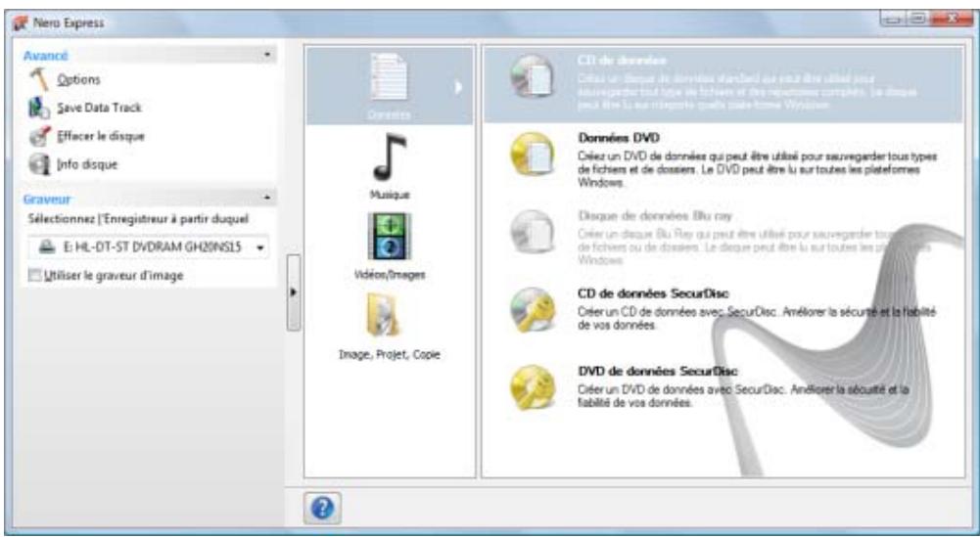Toggle Utiliser le graveur d'image checkbox
The image size is (980, 537).
pos(33,276)
